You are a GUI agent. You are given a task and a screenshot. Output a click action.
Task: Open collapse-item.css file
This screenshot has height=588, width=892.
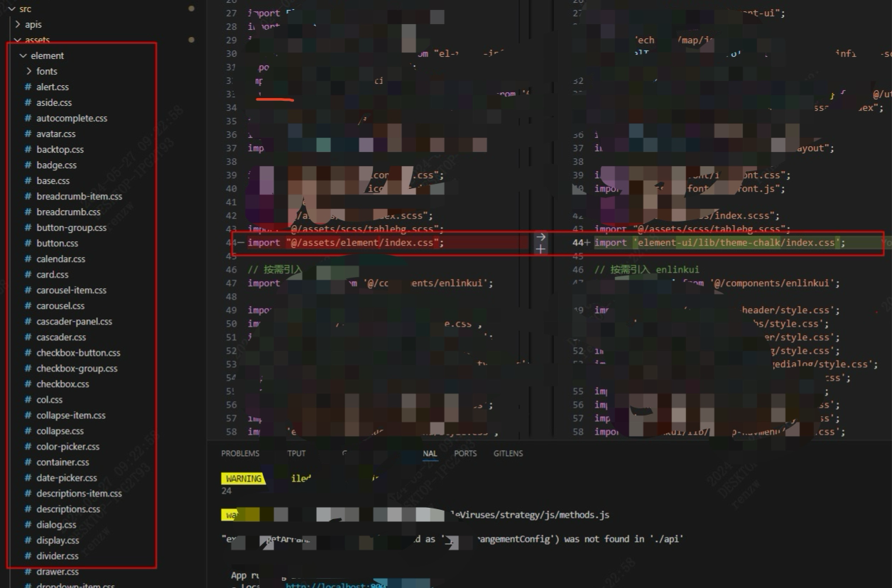click(x=71, y=415)
